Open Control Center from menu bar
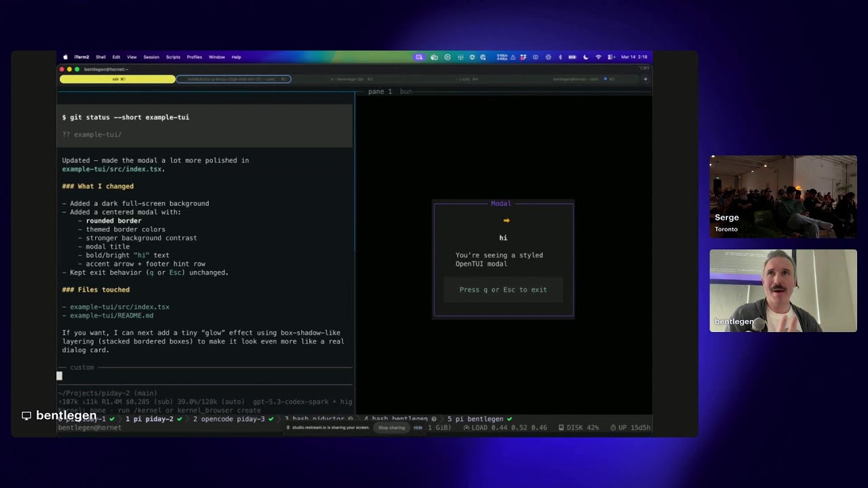The width and height of the screenshot is (868, 488). (611, 57)
